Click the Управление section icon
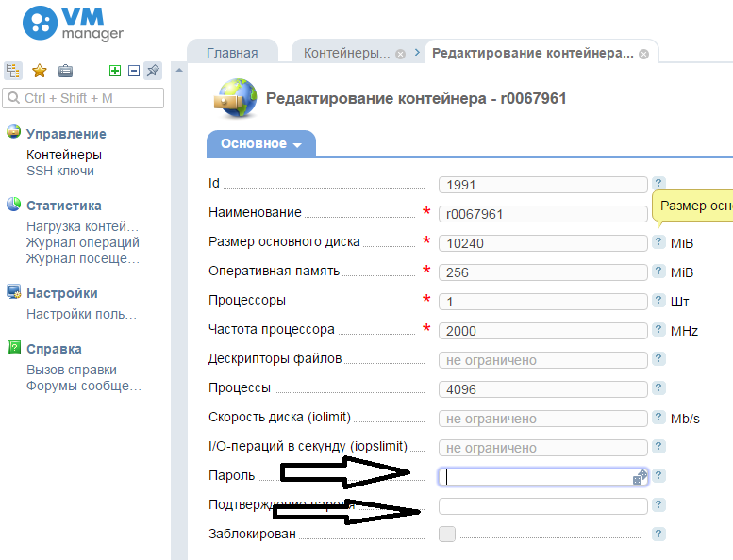Image resolution: width=733 pixels, height=560 pixels. tap(13, 132)
